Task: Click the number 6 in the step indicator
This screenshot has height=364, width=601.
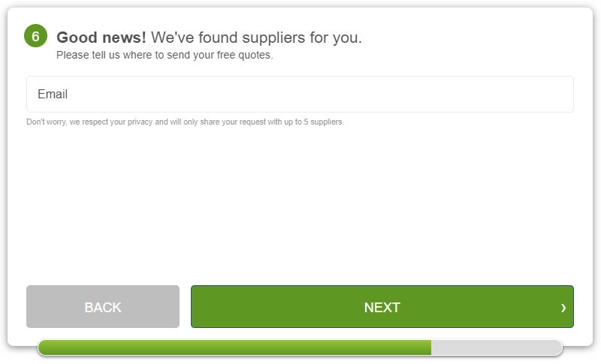Action: coord(35,36)
